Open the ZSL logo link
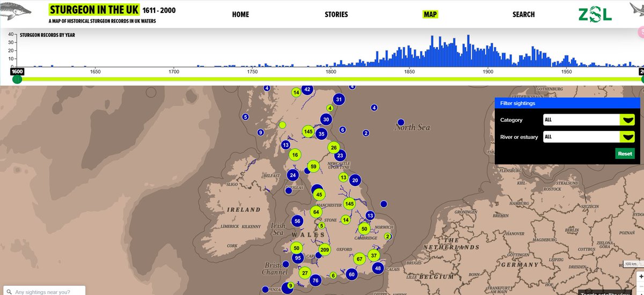The image size is (644, 295). (595, 14)
